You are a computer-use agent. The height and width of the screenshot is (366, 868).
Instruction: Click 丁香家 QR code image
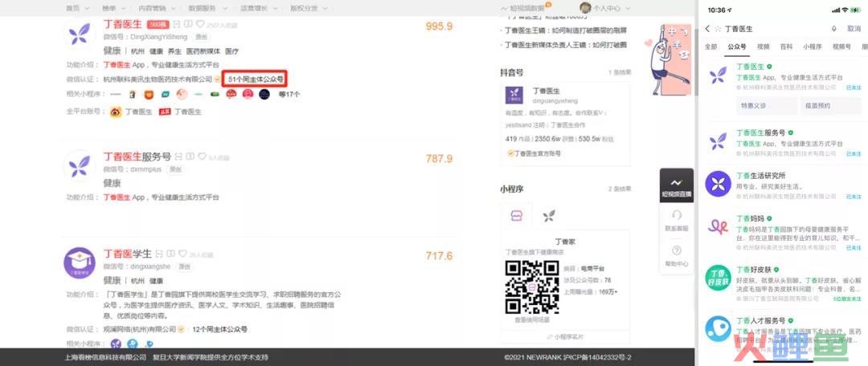532,287
